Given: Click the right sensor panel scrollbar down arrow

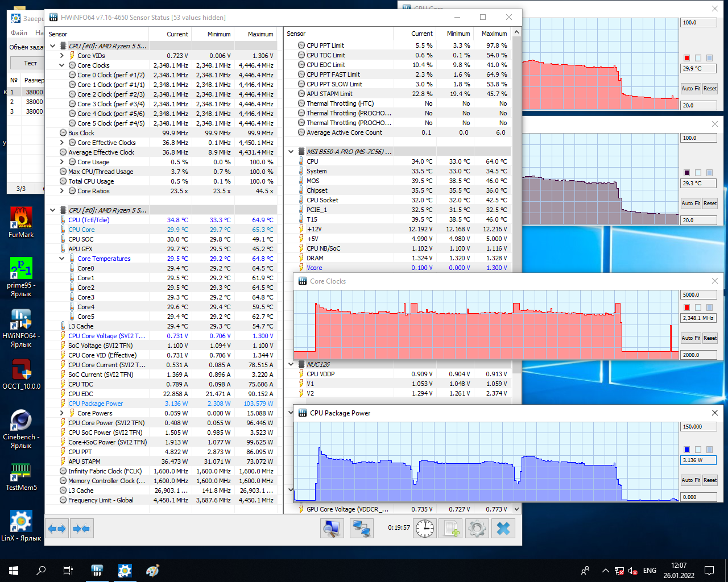Looking at the screenshot, I should 516,509.
